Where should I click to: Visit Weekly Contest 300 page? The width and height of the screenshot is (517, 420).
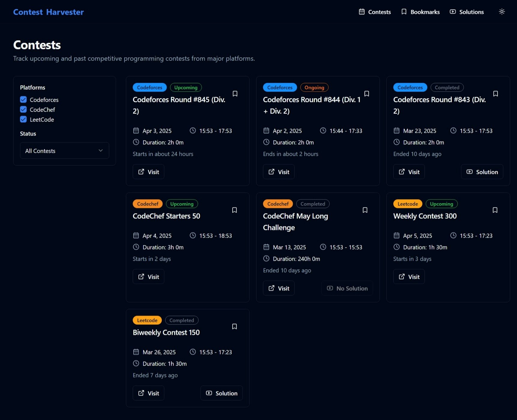(409, 277)
